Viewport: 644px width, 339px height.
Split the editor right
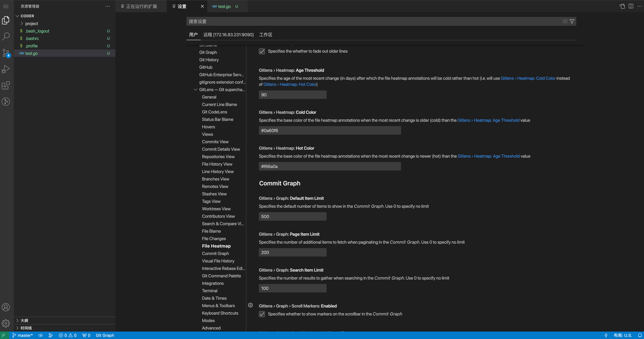click(x=631, y=6)
